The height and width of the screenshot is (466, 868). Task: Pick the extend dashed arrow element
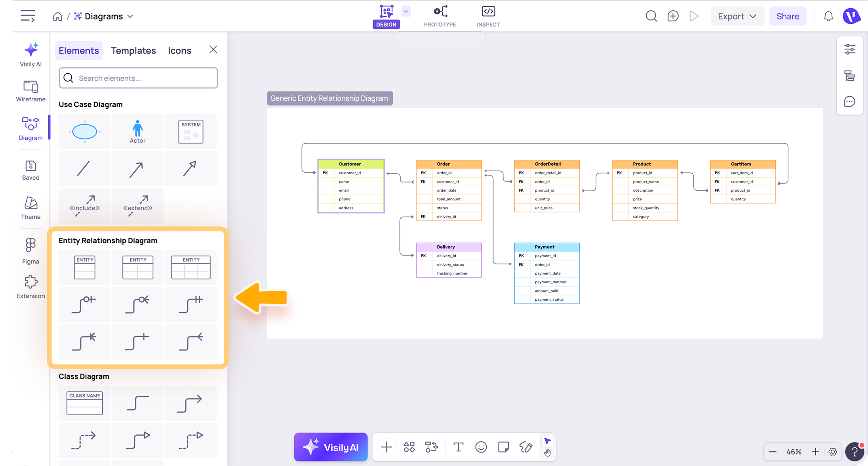[x=137, y=206]
